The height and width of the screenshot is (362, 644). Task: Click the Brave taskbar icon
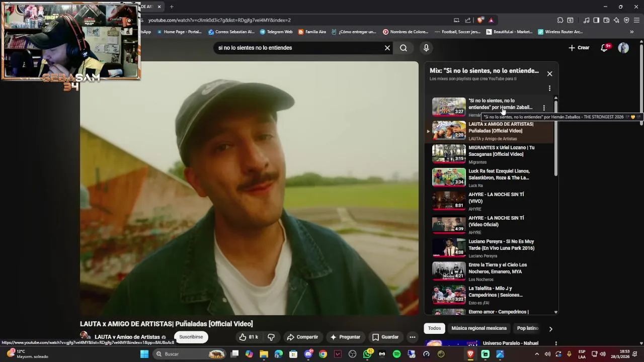click(x=470, y=354)
